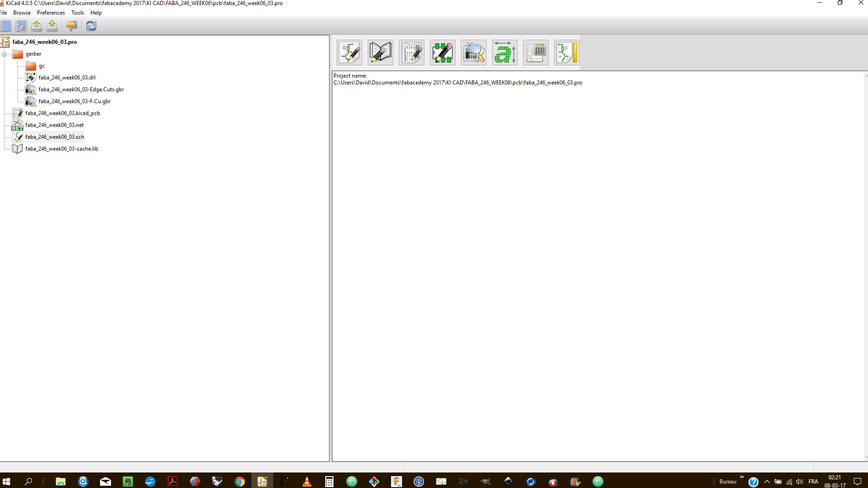Open the PCB footprint editor

pyautogui.click(x=443, y=52)
